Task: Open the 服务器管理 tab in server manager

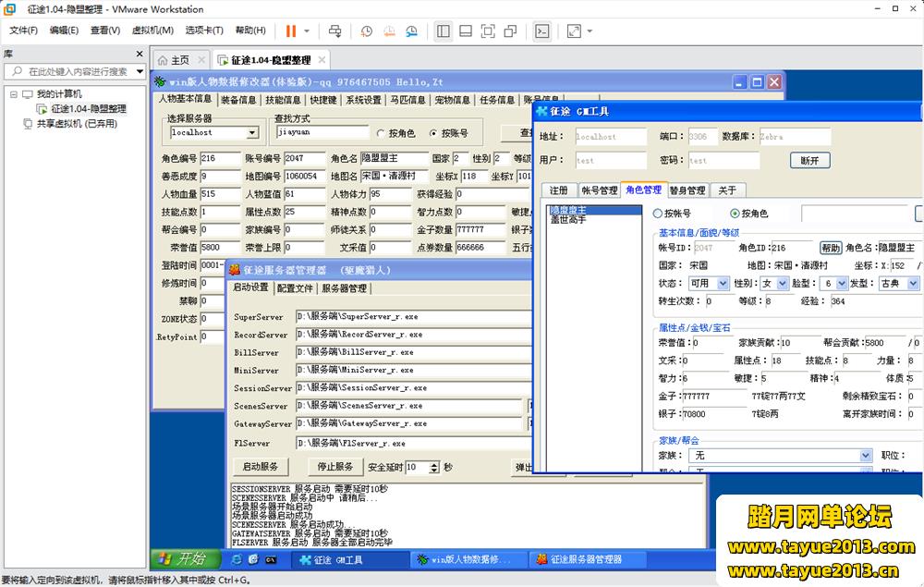Action: 344,288
